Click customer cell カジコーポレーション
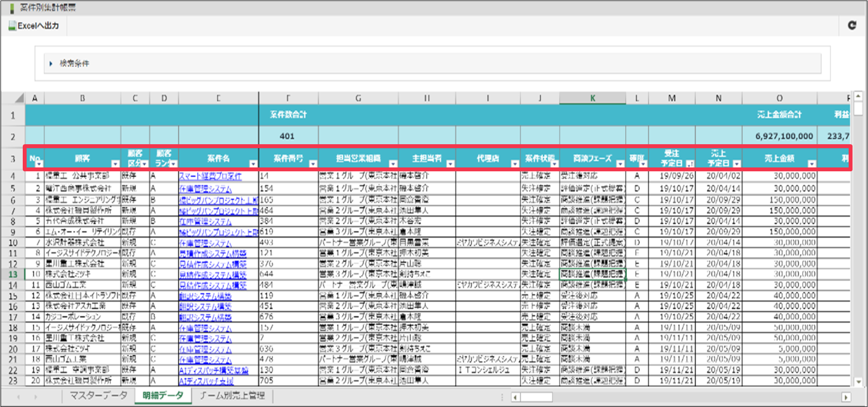Screen dimensions: 868x407 pyautogui.click(x=82, y=317)
